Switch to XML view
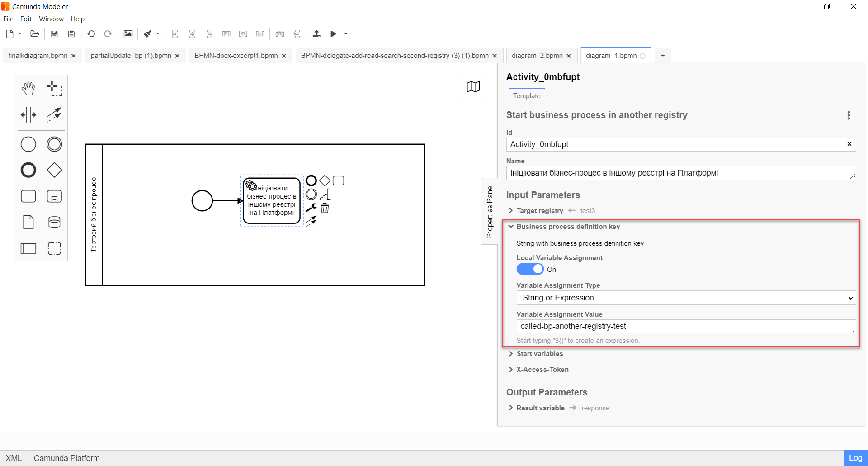 14,458
